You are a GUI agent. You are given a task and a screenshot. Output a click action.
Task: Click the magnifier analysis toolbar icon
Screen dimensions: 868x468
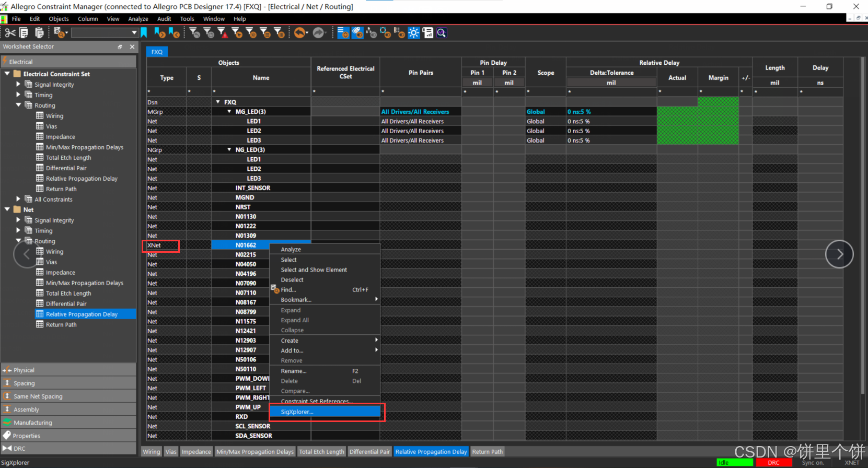442,33
